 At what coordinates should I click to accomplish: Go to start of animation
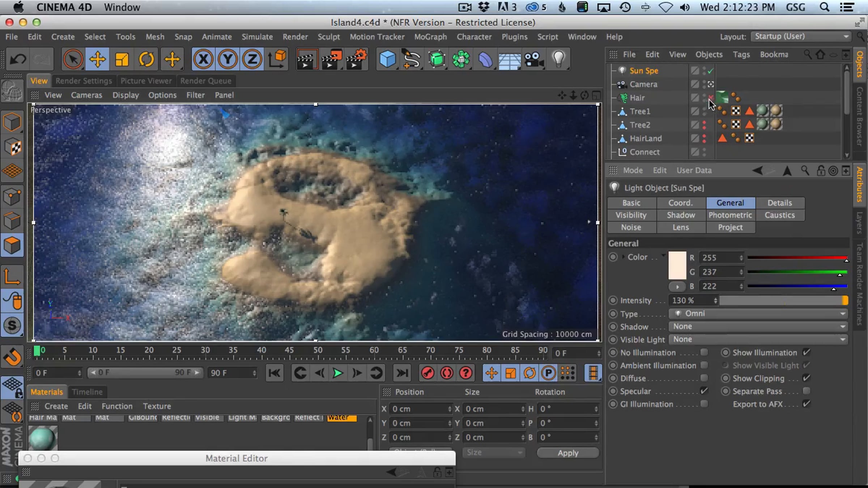click(275, 373)
